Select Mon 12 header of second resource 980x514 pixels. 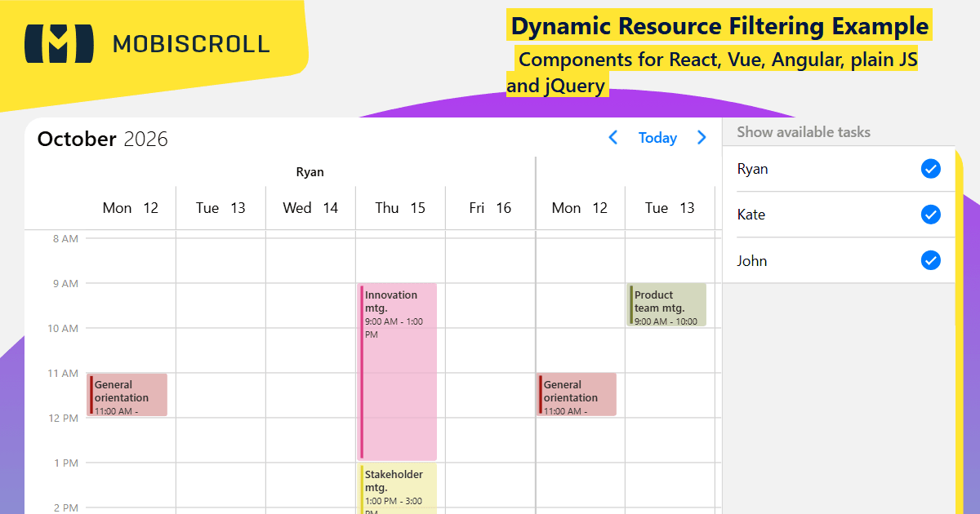pos(580,208)
